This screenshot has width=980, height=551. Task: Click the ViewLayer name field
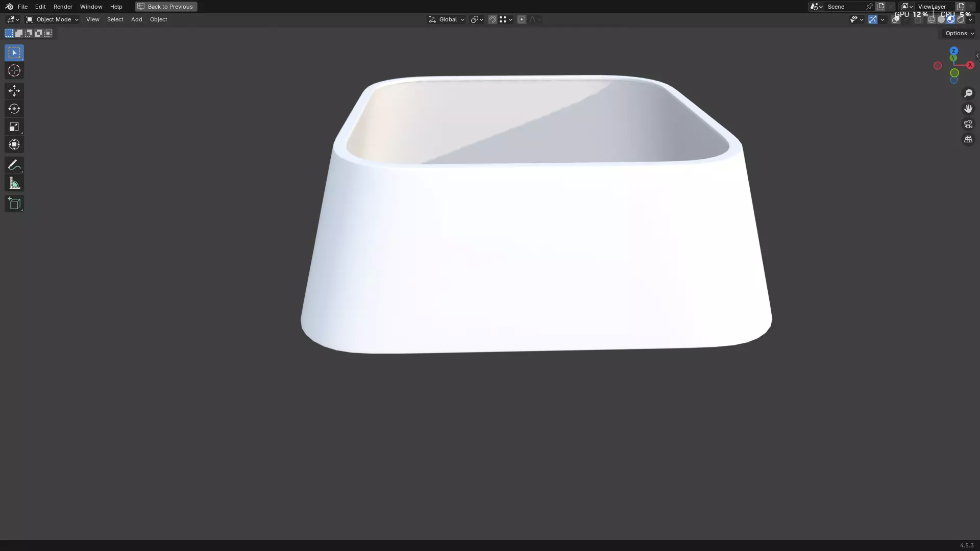[934, 7]
